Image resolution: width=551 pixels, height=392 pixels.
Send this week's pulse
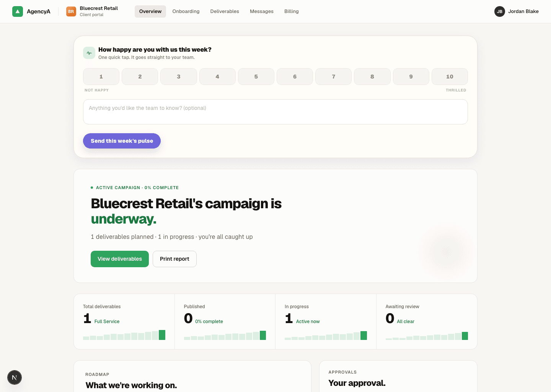[x=122, y=141]
